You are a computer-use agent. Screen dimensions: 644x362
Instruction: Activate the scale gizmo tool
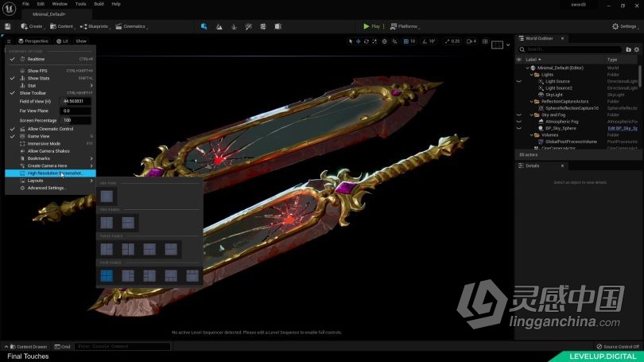374,41
